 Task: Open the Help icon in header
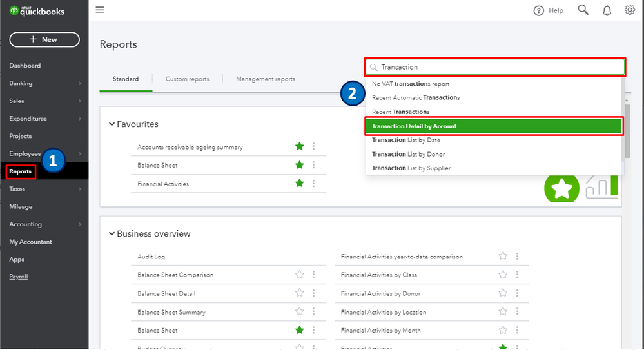(x=539, y=10)
